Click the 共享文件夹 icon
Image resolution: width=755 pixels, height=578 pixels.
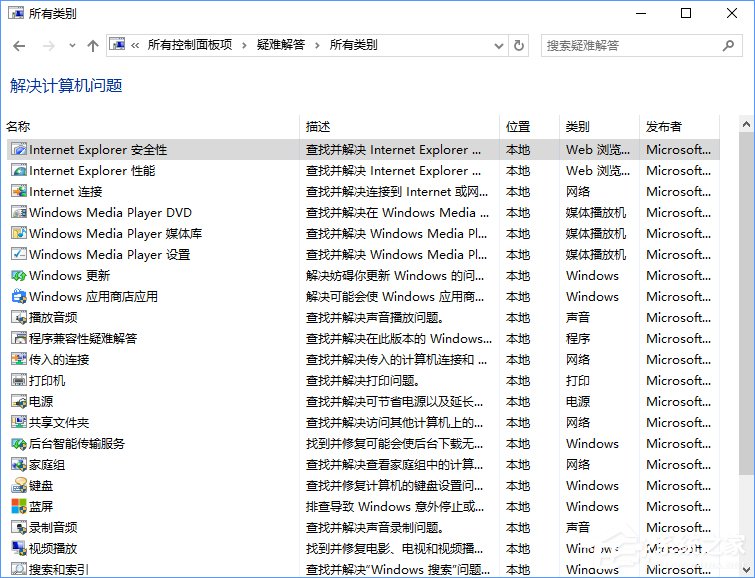coord(19,422)
